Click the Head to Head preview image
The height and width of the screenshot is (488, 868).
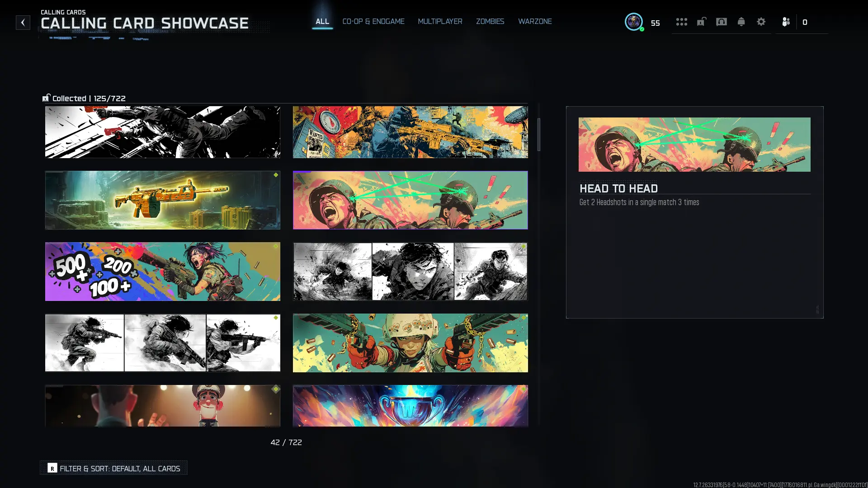coord(694,145)
